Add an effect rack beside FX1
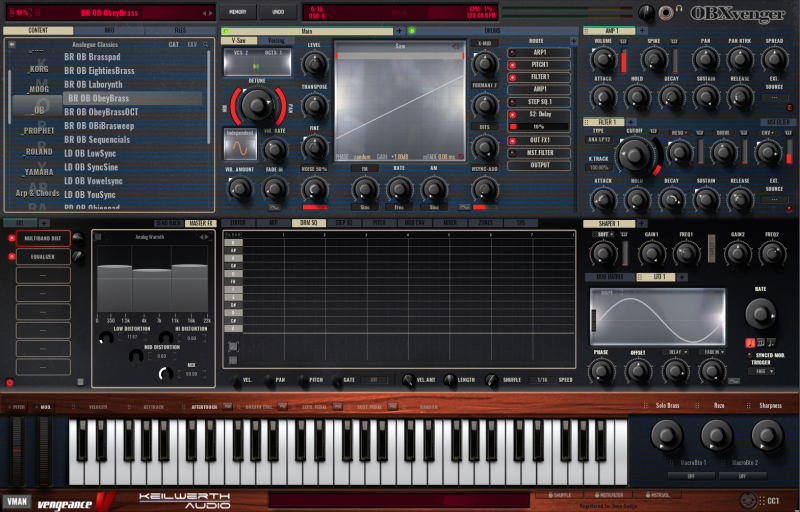This screenshot has height=512, width=800. tap(44, 223)
